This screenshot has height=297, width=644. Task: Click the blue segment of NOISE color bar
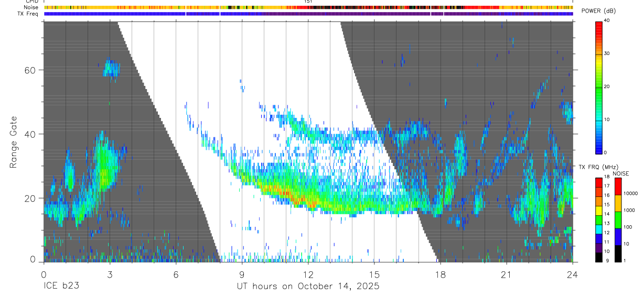coord(618,237)
